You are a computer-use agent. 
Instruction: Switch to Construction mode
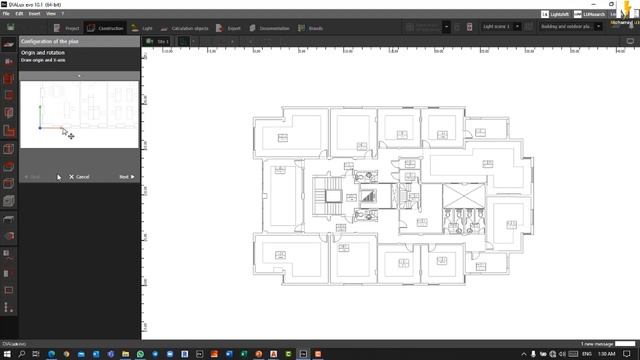click(105, 28)
